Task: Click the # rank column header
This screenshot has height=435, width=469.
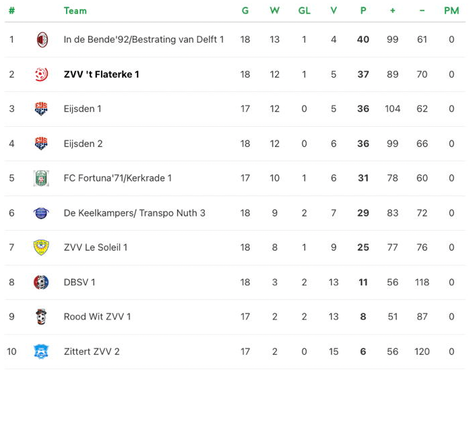Action: click(x=12, y=11)
